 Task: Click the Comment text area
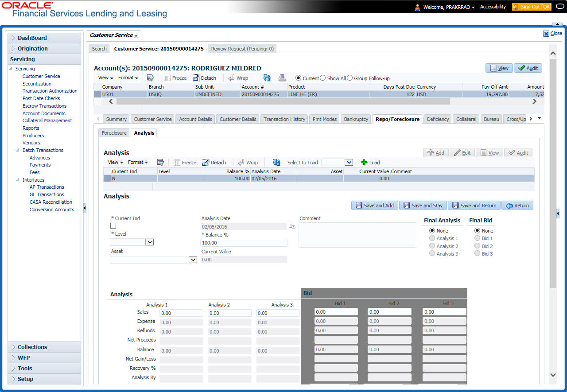coord(358,235)
